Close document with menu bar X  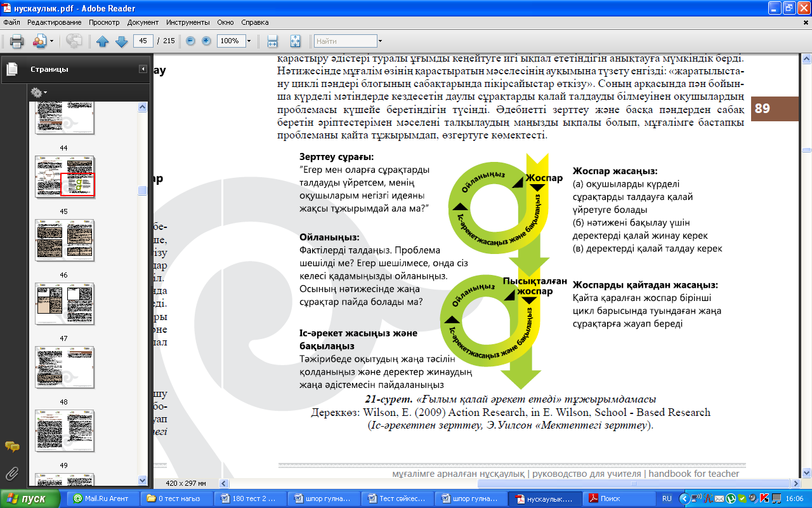tap(804, 22)
